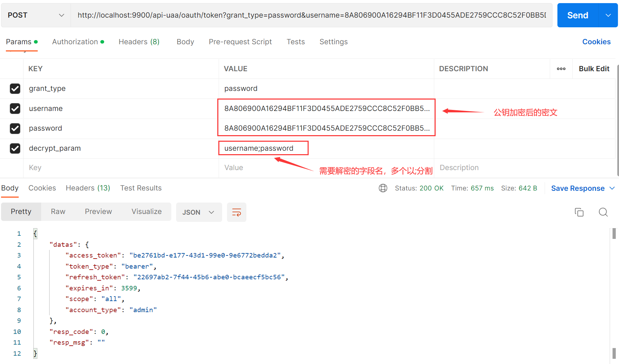This screenshot has height=364, width=619.
Task: Select the response Body tab
Action: tap(10, 188)
